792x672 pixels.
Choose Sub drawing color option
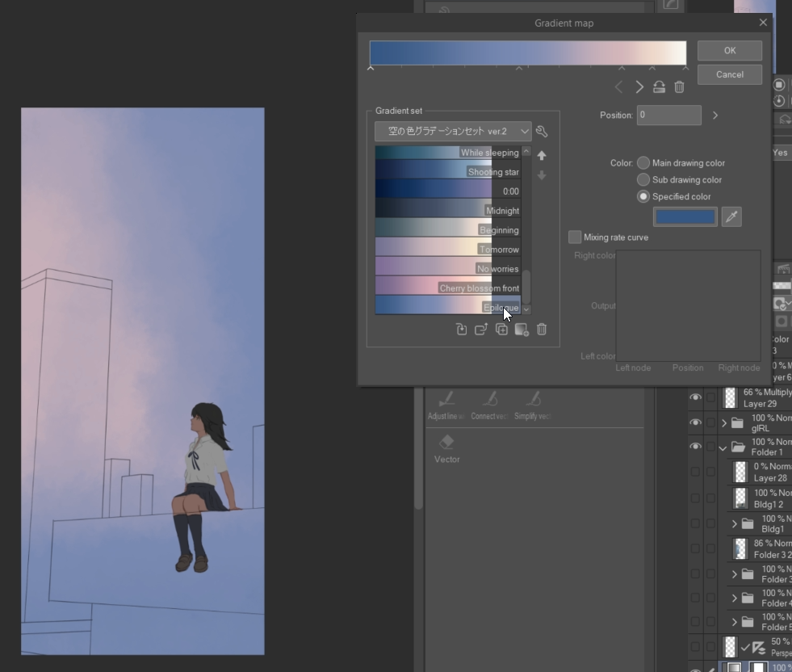click(x=643, y=180)
